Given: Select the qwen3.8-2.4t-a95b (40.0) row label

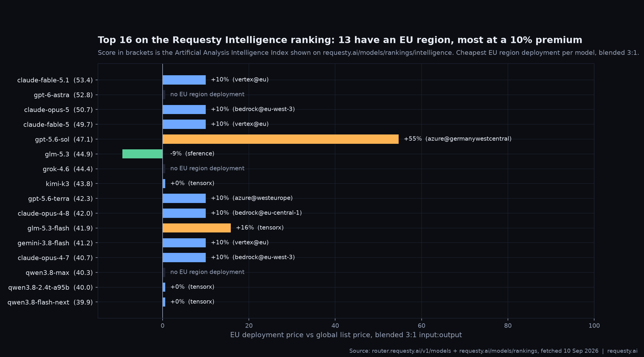Looking at the screenshot, I should 50,287.
